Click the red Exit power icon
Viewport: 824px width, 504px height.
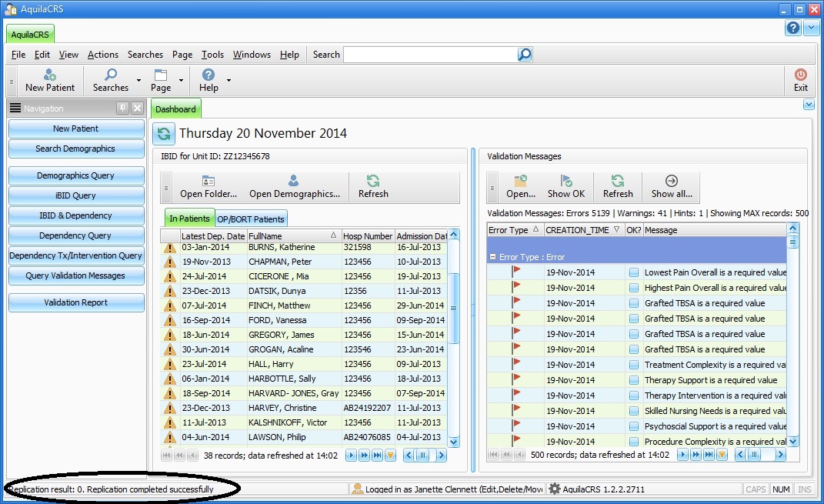801,75
